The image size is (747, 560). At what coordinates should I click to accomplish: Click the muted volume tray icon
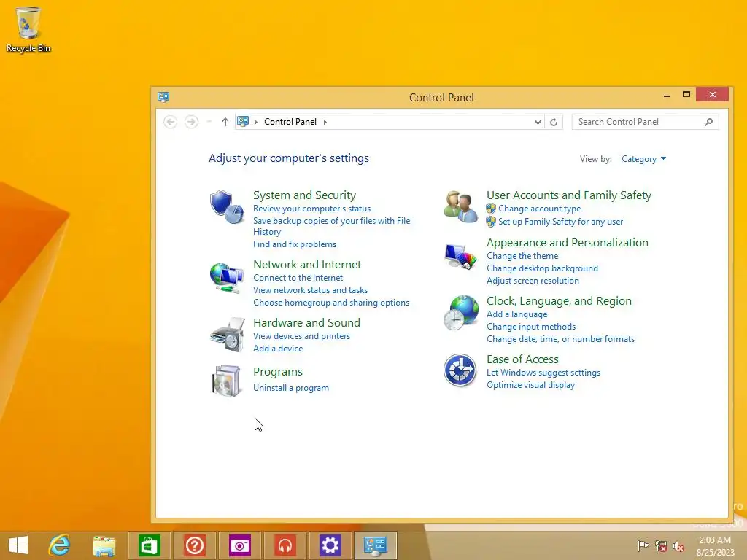678,546
